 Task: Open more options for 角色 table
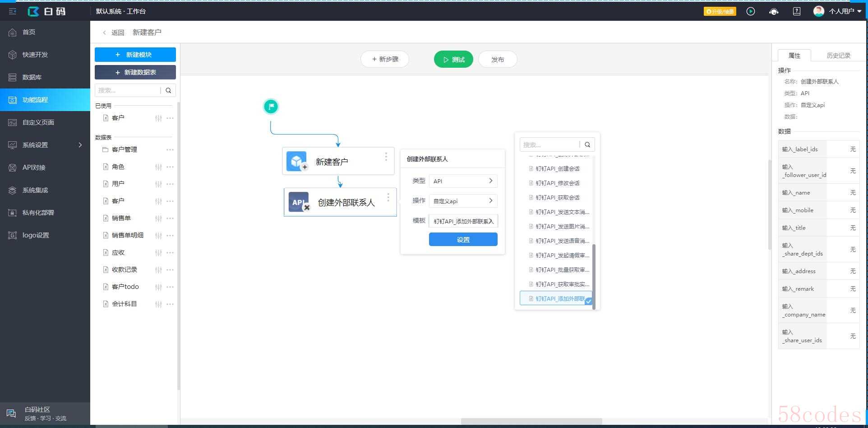click(170, 167)
